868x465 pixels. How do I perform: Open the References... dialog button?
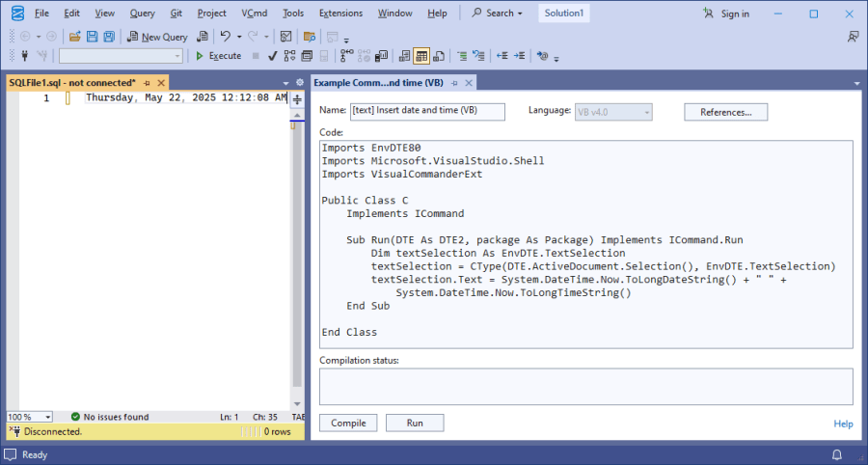725,112
